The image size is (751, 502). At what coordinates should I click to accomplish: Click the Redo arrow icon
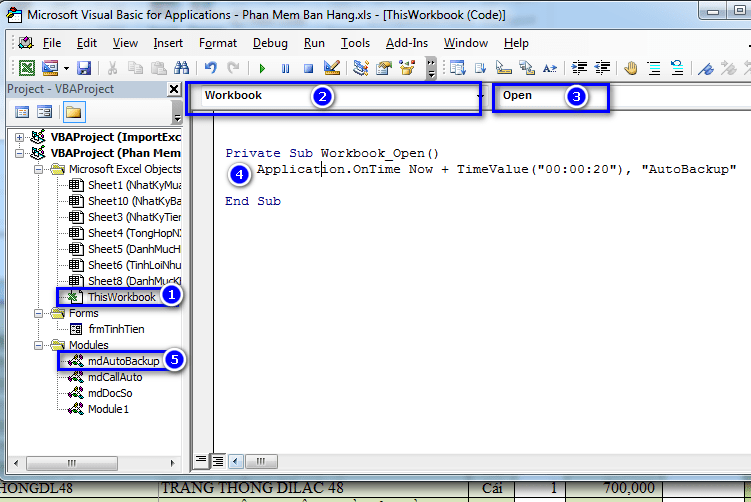coord(233,68)
